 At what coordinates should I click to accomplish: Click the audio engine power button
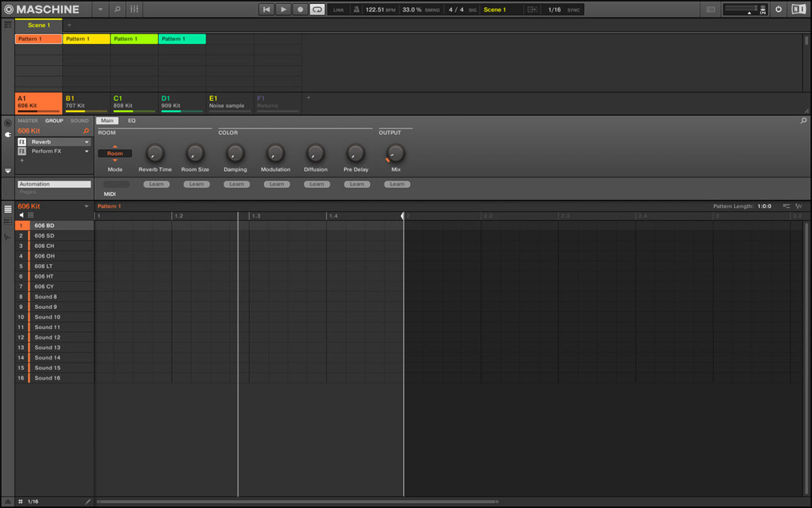(x=778, y=9)
